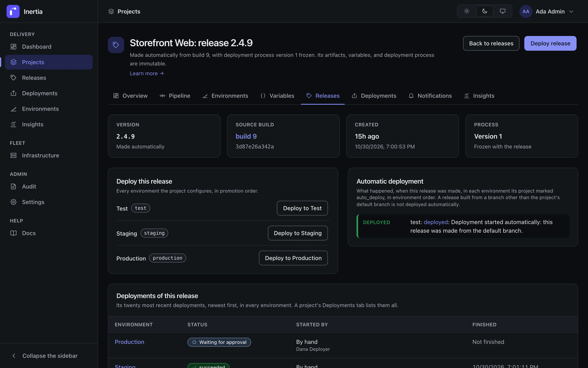Click the production environment tag
The image size is (588, 368).
[168, 258]
